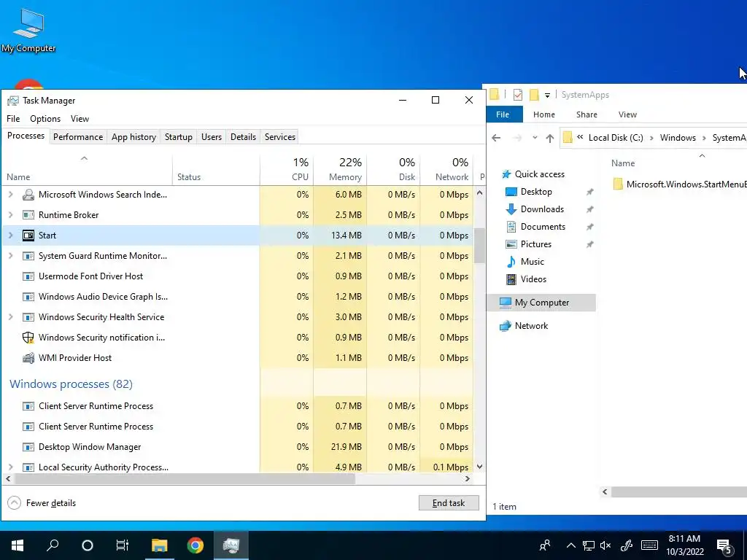Image resolution: width=747 pixels, height=560 pixels.
Task: Switch to Startup tab
Action: tap(179, 136)
